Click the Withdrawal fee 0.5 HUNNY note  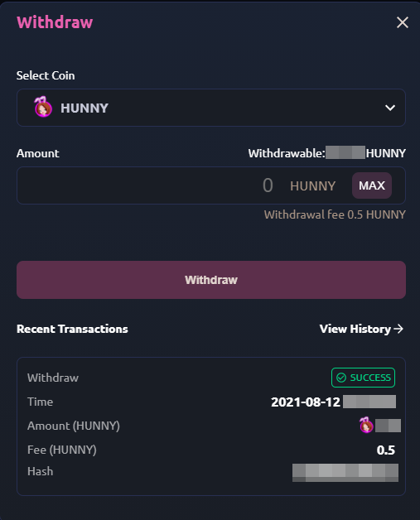pos(335,214)
